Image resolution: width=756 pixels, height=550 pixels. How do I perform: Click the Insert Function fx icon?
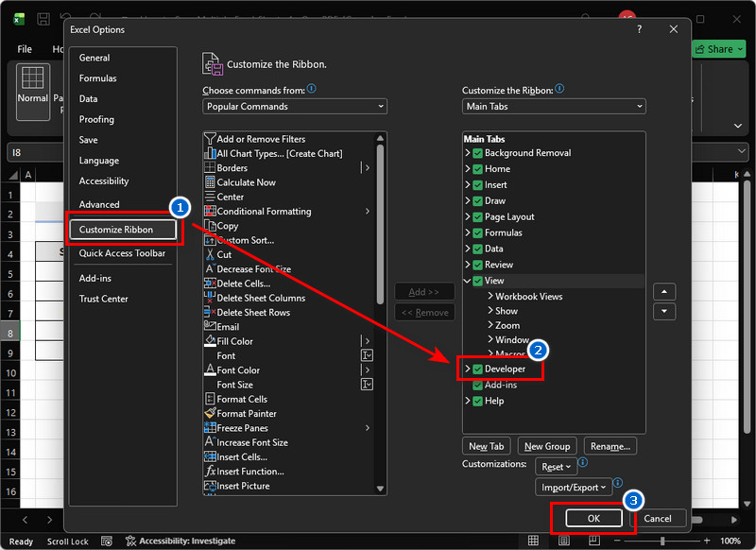210,471
